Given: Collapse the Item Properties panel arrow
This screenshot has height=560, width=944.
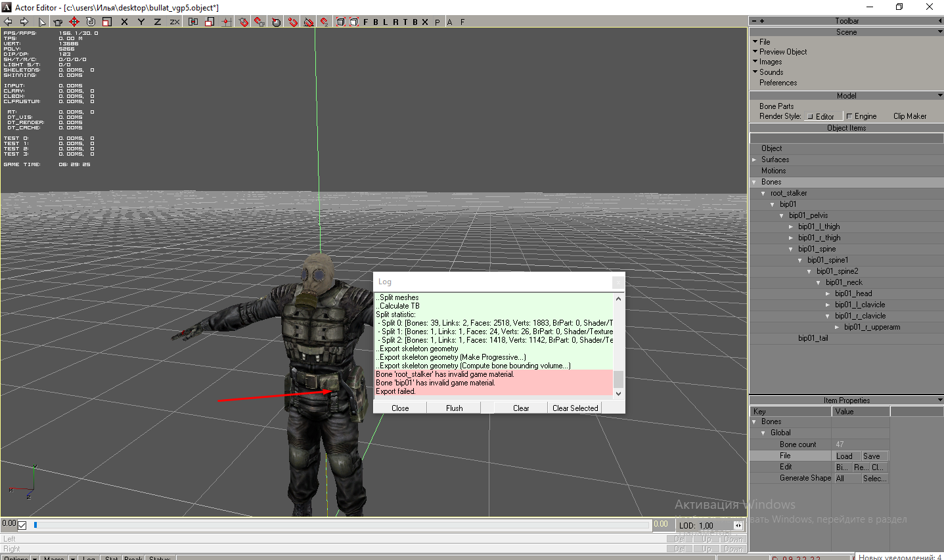Looking at the screenshot, I should [940, 400].
